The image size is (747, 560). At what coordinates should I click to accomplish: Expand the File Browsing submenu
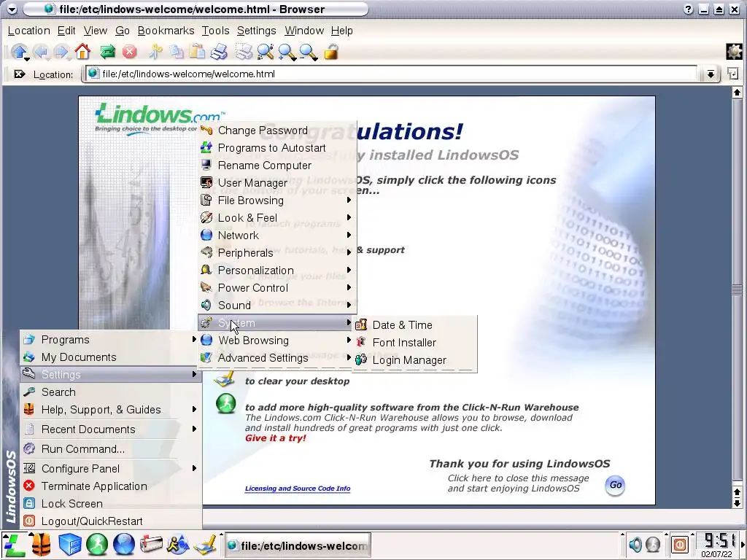tap(276, 201)
